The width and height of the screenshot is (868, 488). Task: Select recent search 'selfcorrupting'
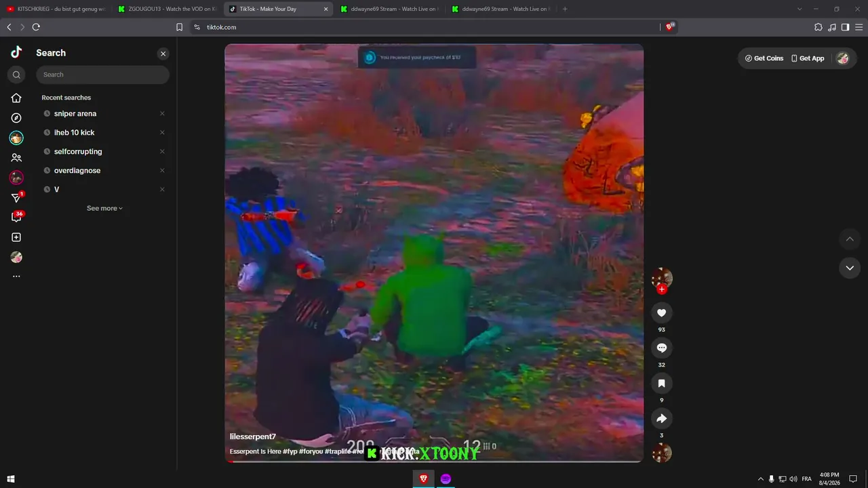(x=78, y=152)
